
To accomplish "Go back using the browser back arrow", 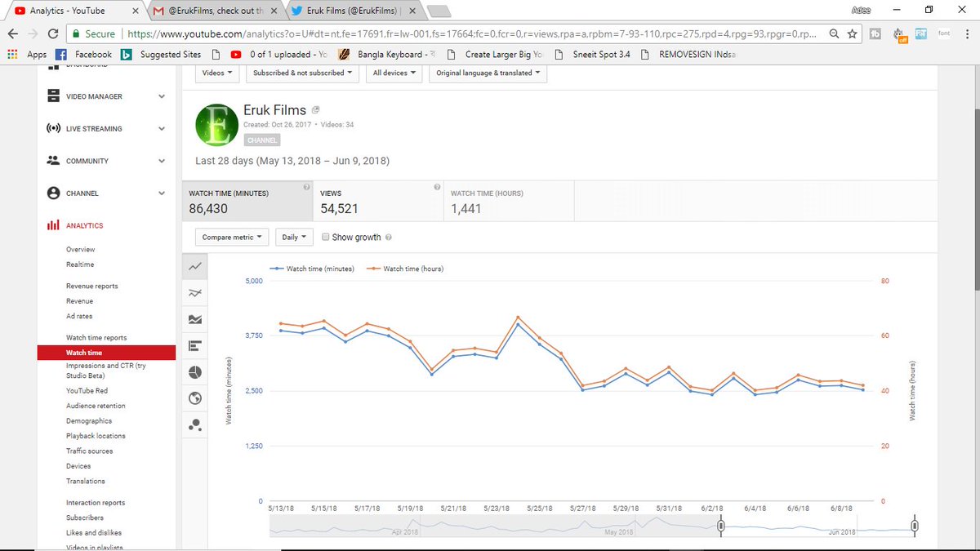I will tap(12, 34).
